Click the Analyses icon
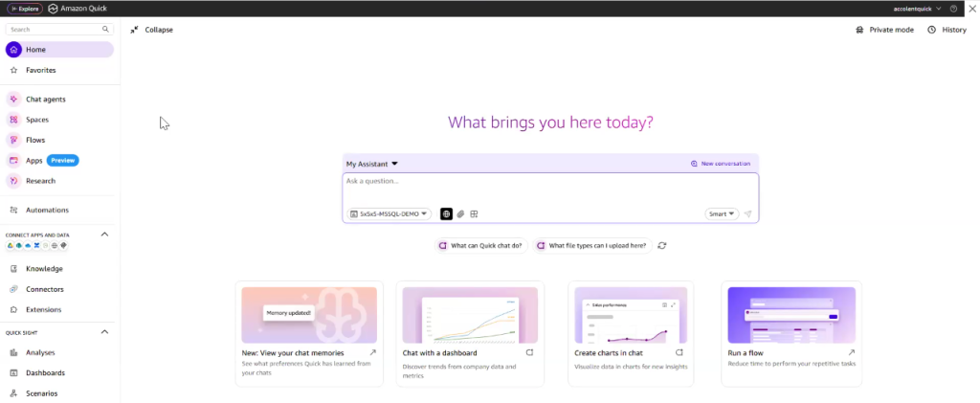Screen dimensions: 980x403 pyautogui.click(x=13, y=352)
